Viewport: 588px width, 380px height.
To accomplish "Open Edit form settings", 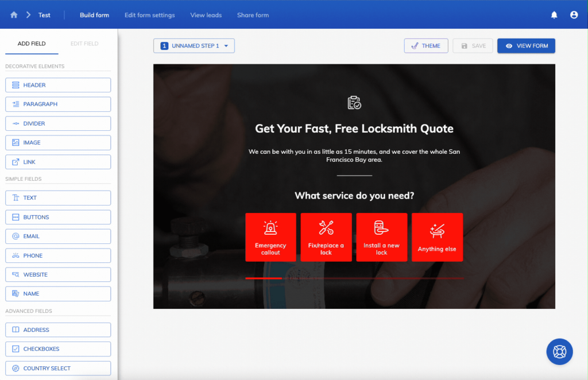I will (x=150, y=15).
